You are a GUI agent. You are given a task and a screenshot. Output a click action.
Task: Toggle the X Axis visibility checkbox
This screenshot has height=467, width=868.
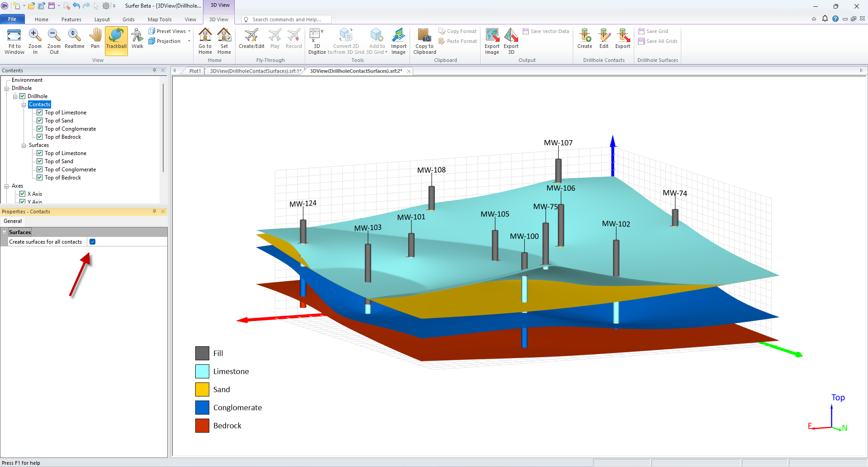click(x=23, y=193)
